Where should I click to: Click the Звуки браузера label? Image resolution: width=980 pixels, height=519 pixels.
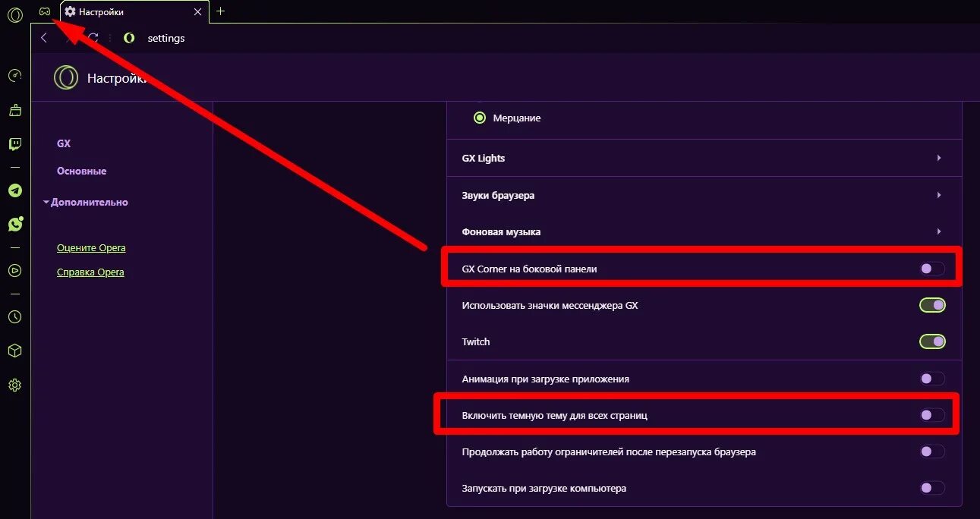coord(498,195)
